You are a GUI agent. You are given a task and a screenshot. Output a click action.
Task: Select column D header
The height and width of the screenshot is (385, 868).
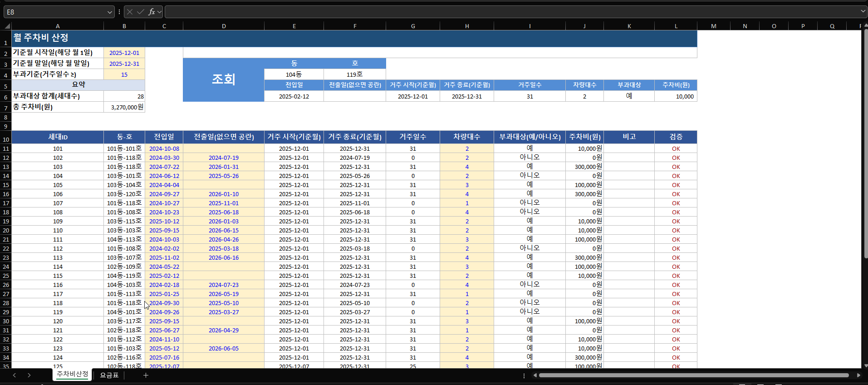(224, 26)
